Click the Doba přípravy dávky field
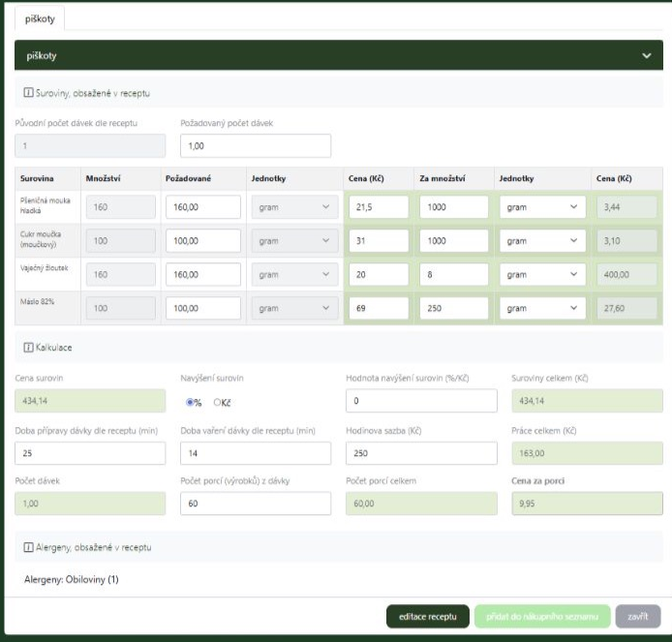This screenshot has width=672, height=642. (x=90, y=453)
